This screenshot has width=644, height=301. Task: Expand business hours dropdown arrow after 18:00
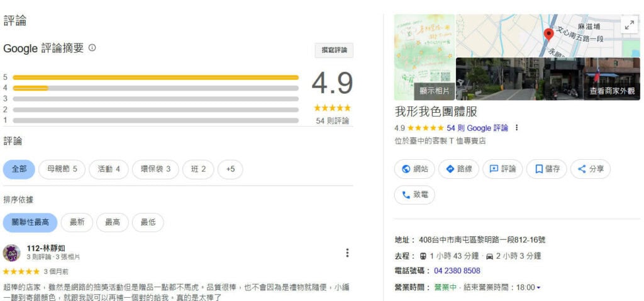click(x=538, y=287)
